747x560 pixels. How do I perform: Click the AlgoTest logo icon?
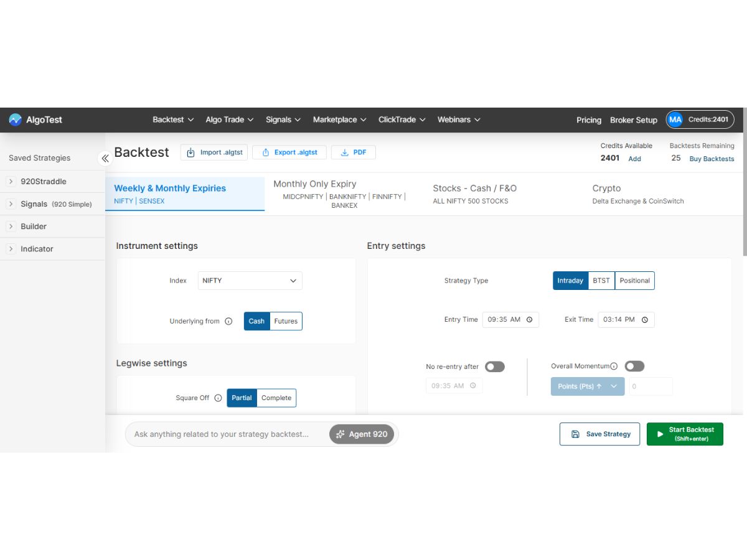pos(15,119)
